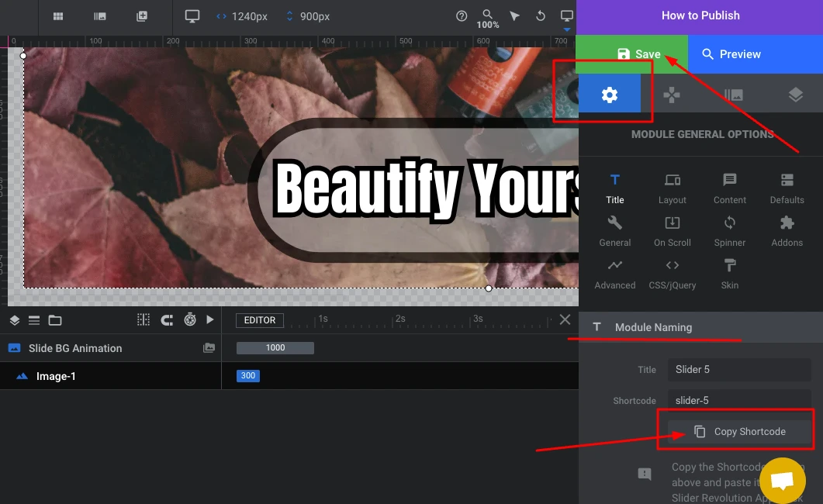Open the How to Publish help link
Viewport: 823px width, 504px height.
pyautogui.click(x=700, y=16)
